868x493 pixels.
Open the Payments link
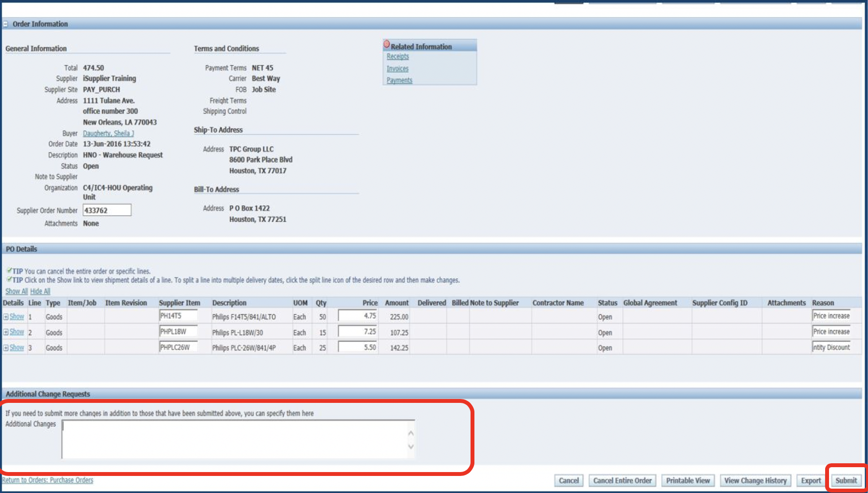pos(399,80)
